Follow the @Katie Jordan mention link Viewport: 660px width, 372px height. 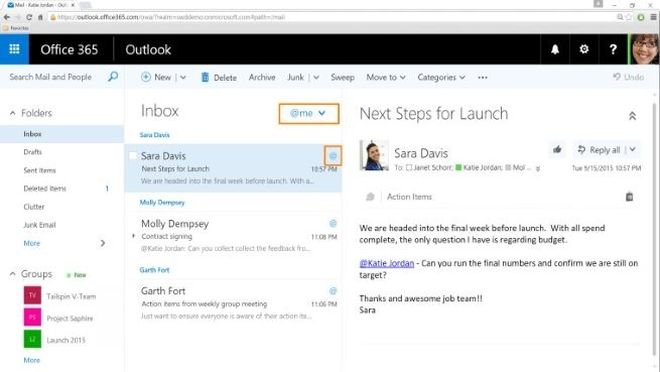pos(387,263)
